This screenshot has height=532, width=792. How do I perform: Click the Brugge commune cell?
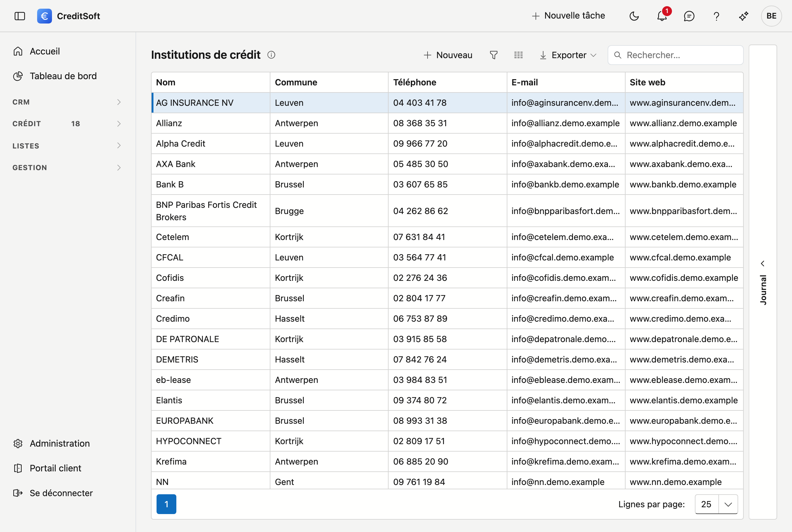pos(329,211)
